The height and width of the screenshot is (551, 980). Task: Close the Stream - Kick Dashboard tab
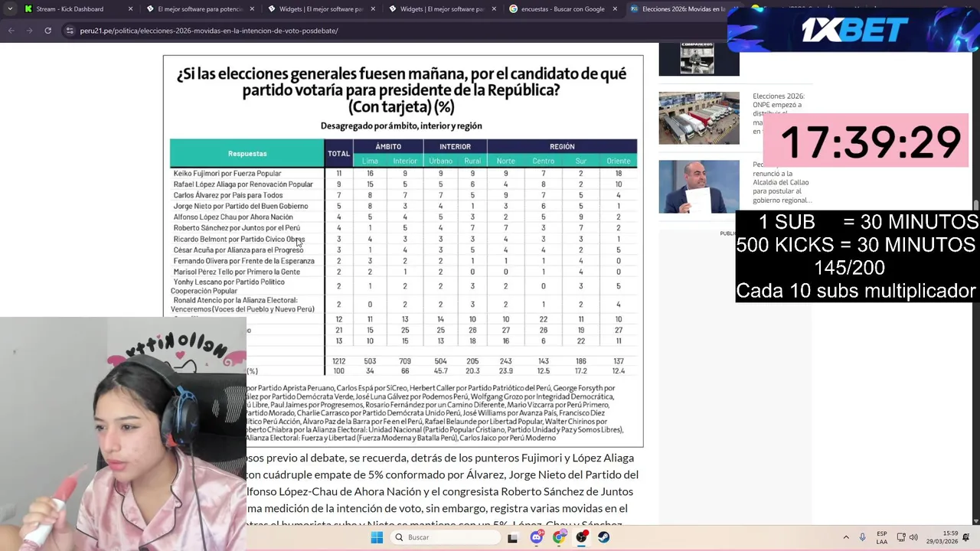pos(130,9)
